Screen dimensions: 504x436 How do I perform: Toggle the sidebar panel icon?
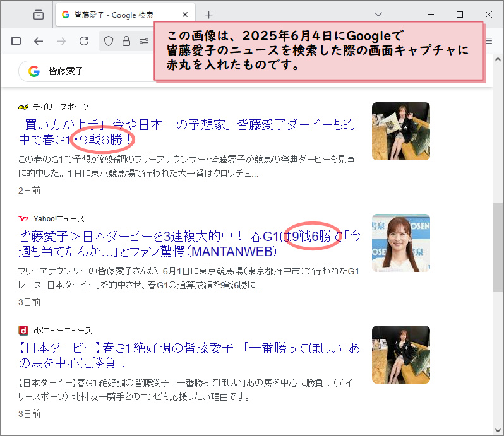[16, 41]
